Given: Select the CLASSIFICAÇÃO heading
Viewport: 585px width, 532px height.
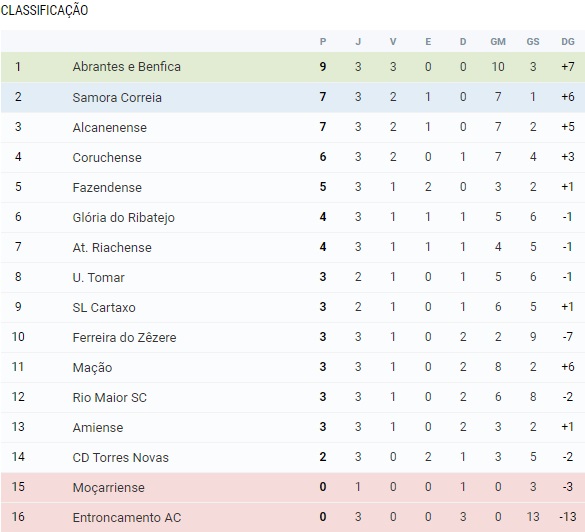Looking at the screenshot, I should (44, 10).
